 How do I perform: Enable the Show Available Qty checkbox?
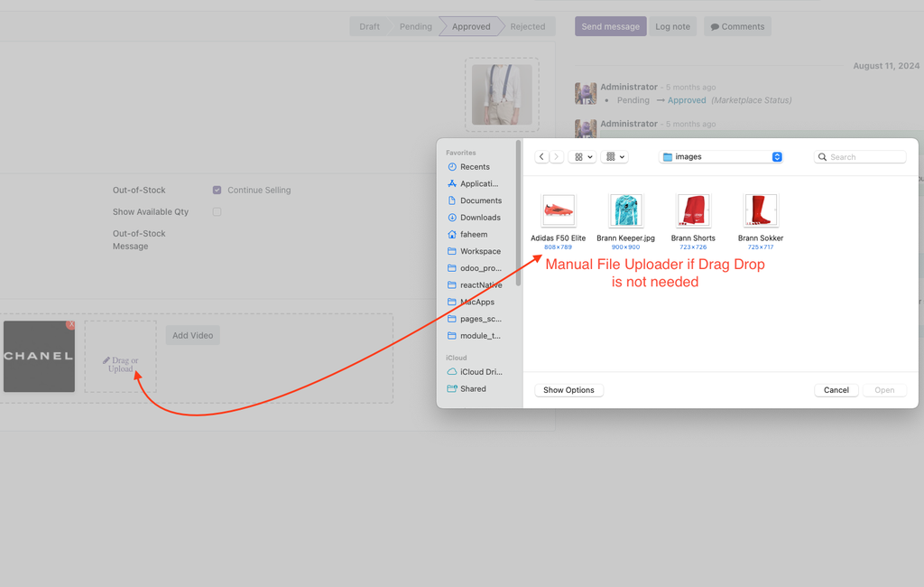[x=217, y=211]
